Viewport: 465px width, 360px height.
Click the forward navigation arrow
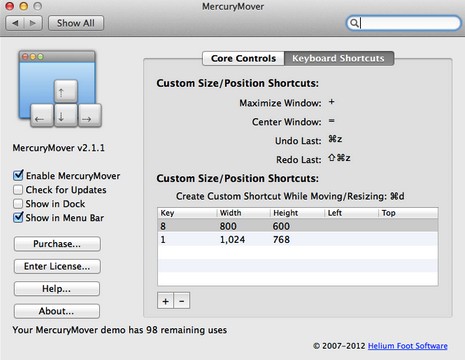[x=33, y=23]
